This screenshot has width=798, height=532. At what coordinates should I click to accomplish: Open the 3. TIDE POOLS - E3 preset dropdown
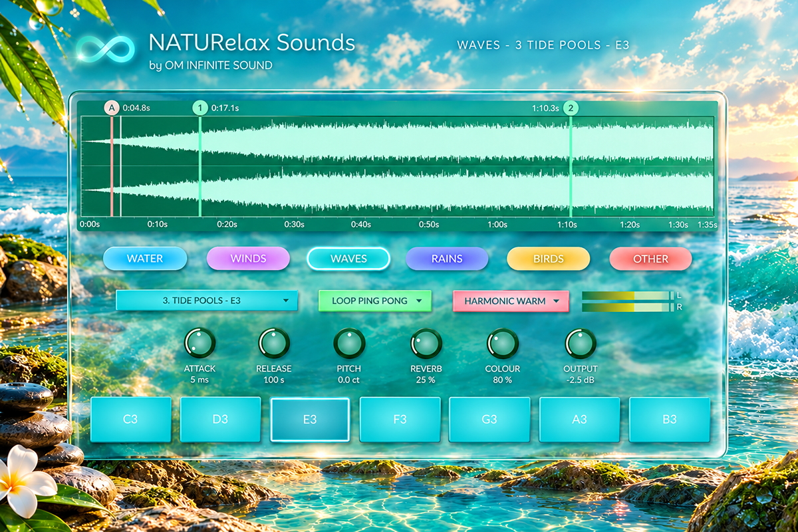tap(207, 301)
